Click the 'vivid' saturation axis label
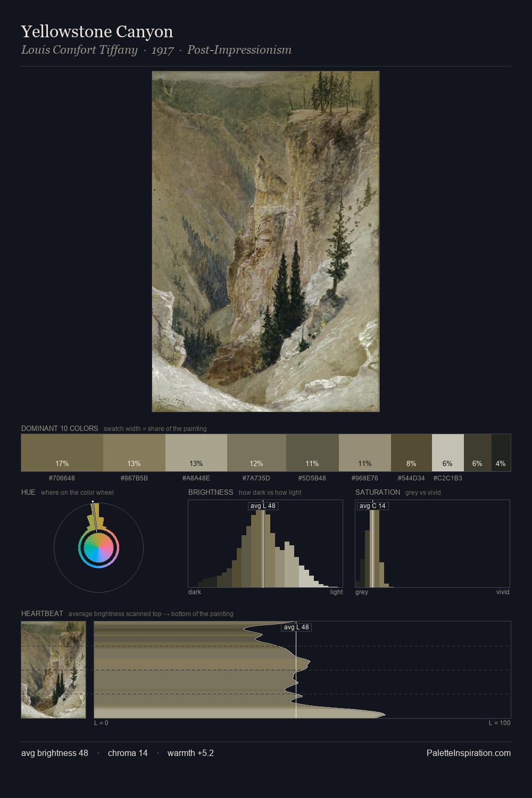Image resolution: width=532 pixels, height=798 pixels. click(503, 592)
